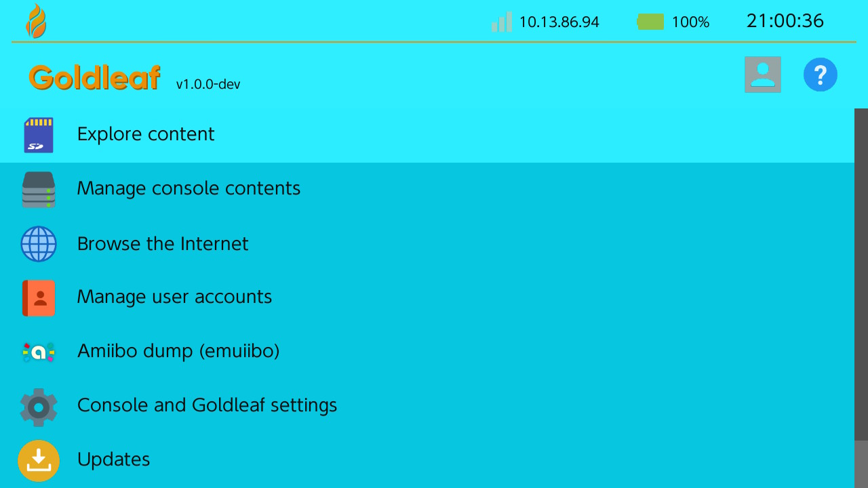Select the Browse the Internet option
Image resolution: width=868 pixels, height=488 pixels.
click(x=163, y=244)
